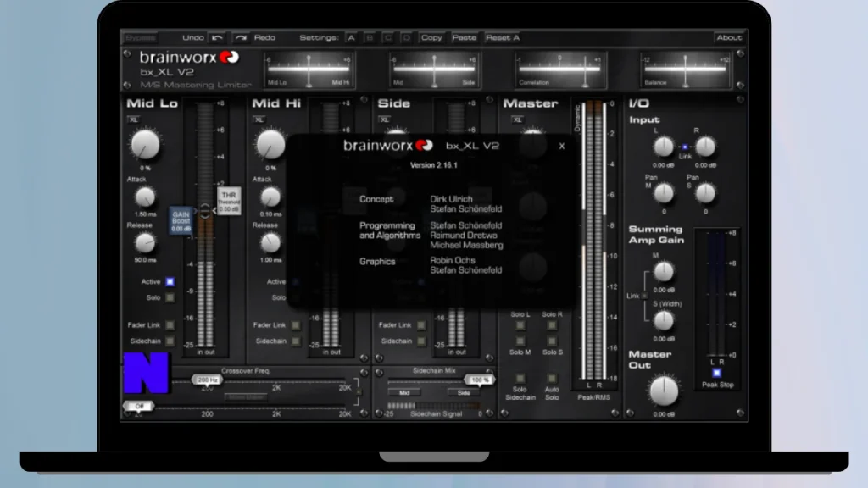
Task: Click the Sidechain Mid button
Action: pos(404,393)
